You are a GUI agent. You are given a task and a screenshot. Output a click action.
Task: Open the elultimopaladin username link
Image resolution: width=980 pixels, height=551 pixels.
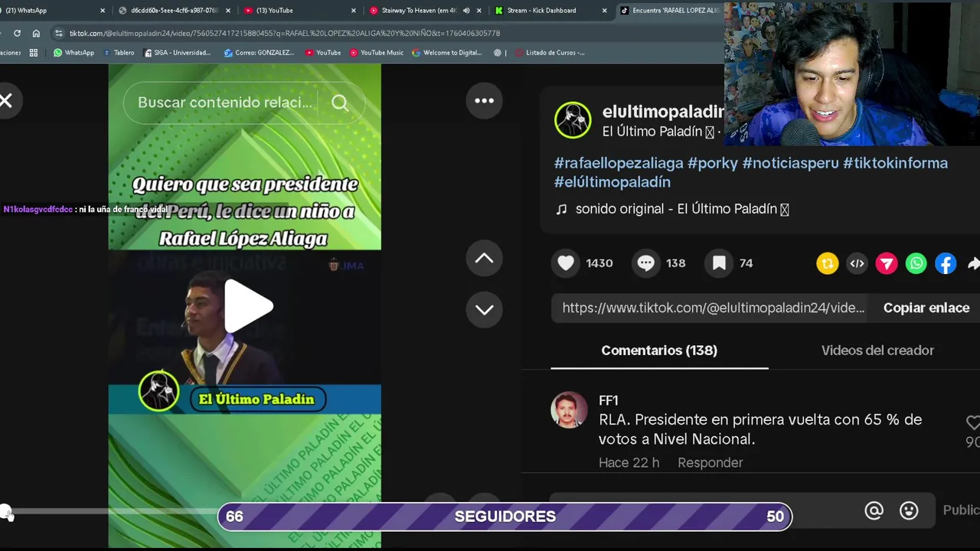[x=662, y=112]
